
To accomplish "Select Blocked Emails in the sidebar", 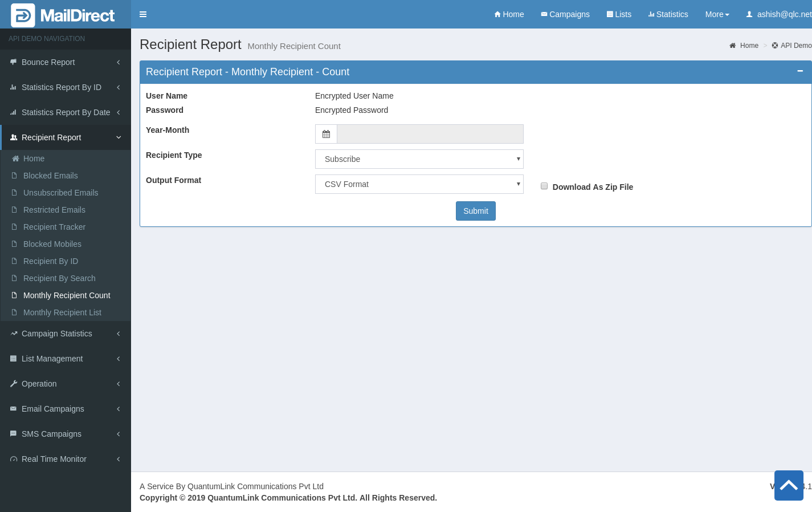I will click(x=50, y=176).
